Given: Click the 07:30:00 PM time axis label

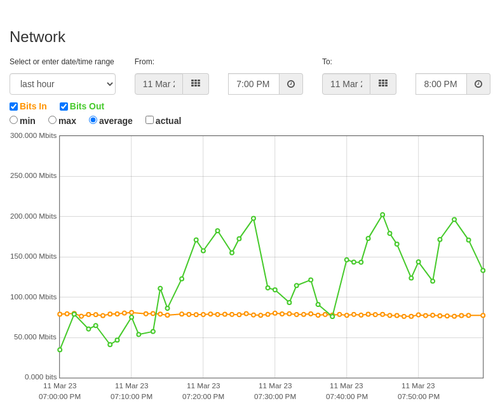Looking at the screenshot, I should coord(275,397).
